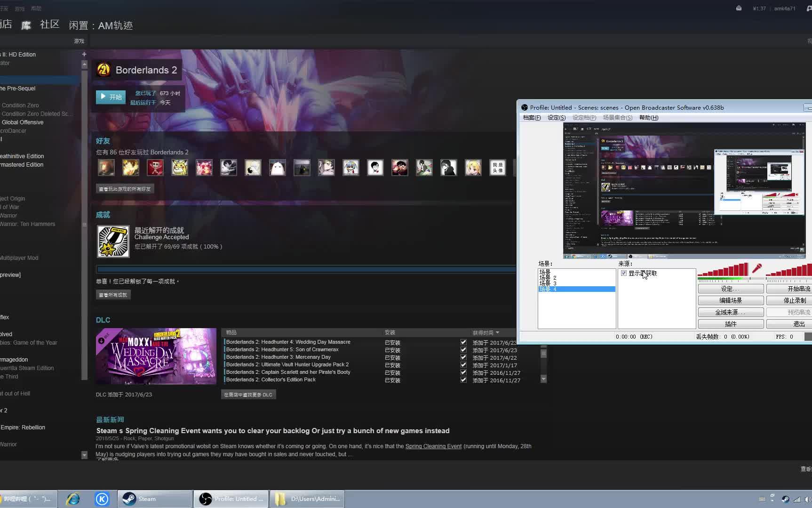The width and height of the screenshot is (812, 508).
Task: Open the golden-haired second friend avatar
Action: click(131, 168)
